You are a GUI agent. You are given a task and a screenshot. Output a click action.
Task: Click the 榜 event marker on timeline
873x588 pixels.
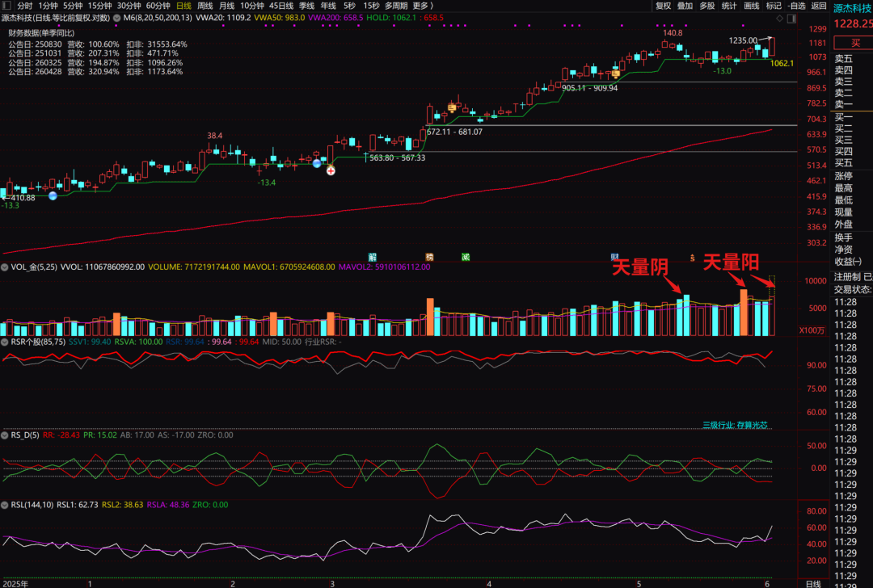[x=429, y=257]
